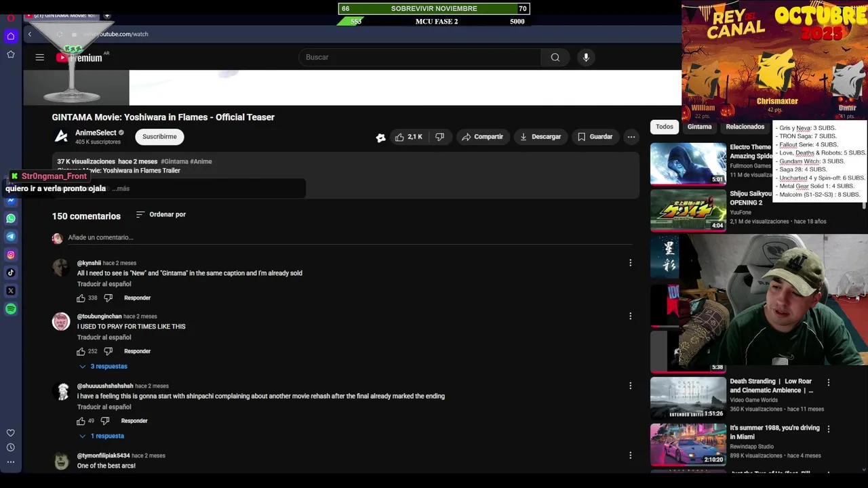Open Death Stranding video options menu

pos(828,383)
